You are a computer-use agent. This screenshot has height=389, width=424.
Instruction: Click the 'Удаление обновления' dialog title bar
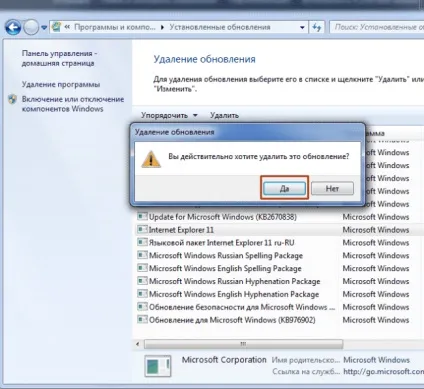point(247,132)
